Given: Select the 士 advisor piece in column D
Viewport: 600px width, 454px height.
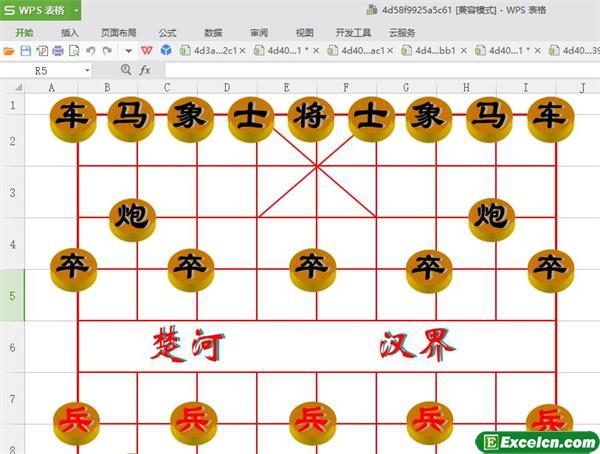Looking at the screenshot, I should [x=251, y=119].
